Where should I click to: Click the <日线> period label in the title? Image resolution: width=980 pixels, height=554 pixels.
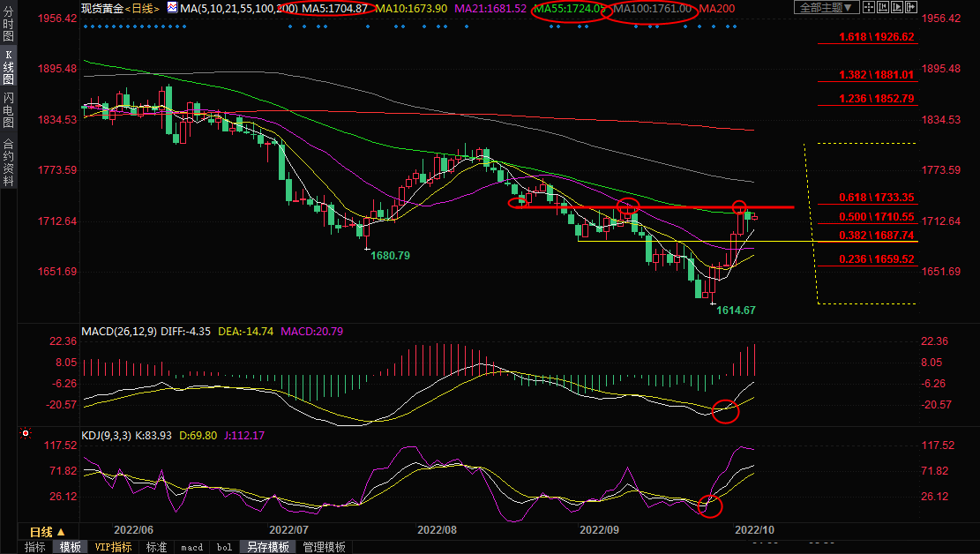tap(143, 8)
